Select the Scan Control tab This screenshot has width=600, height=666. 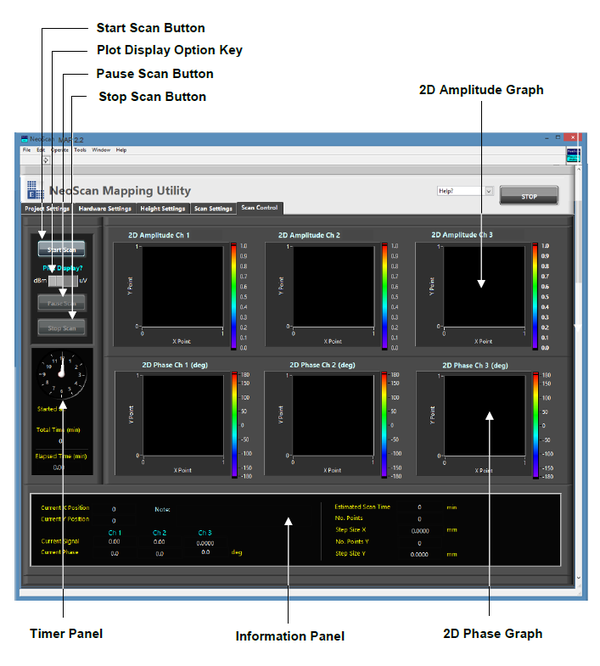click(x=259, y=208)
